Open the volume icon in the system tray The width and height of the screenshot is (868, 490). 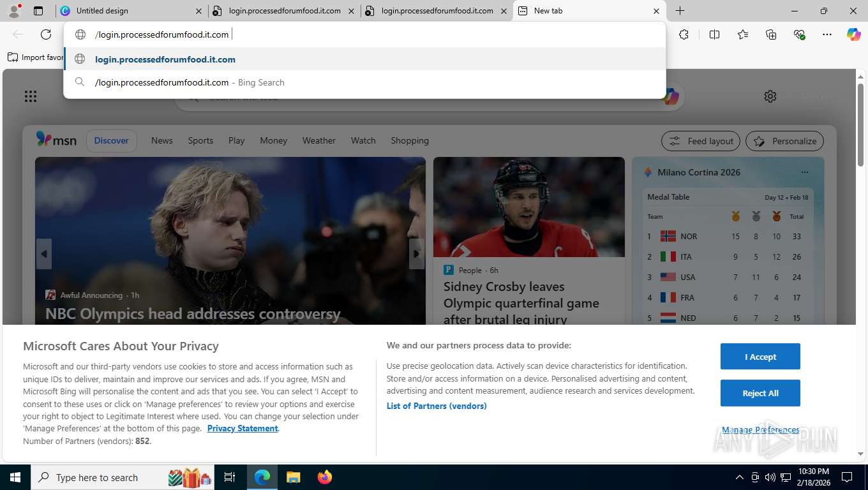pyautogui.click(x=770, y=477)
